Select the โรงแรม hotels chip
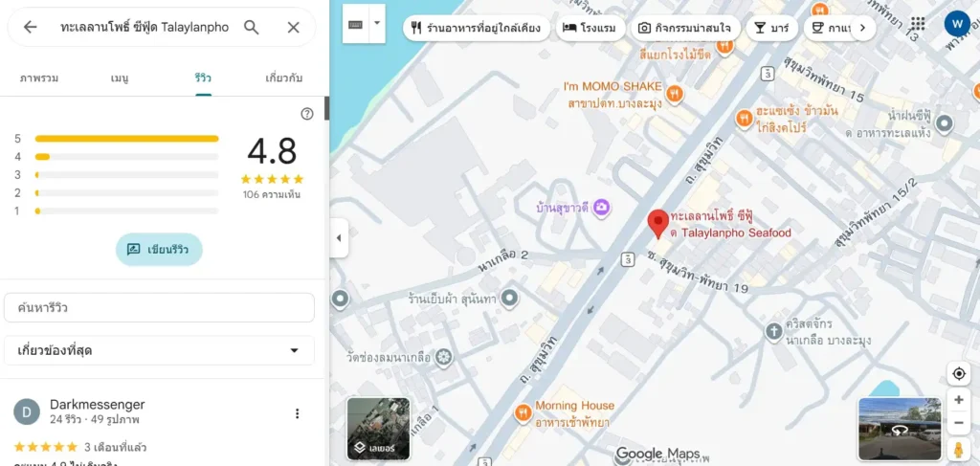 (x=590, y=28)
